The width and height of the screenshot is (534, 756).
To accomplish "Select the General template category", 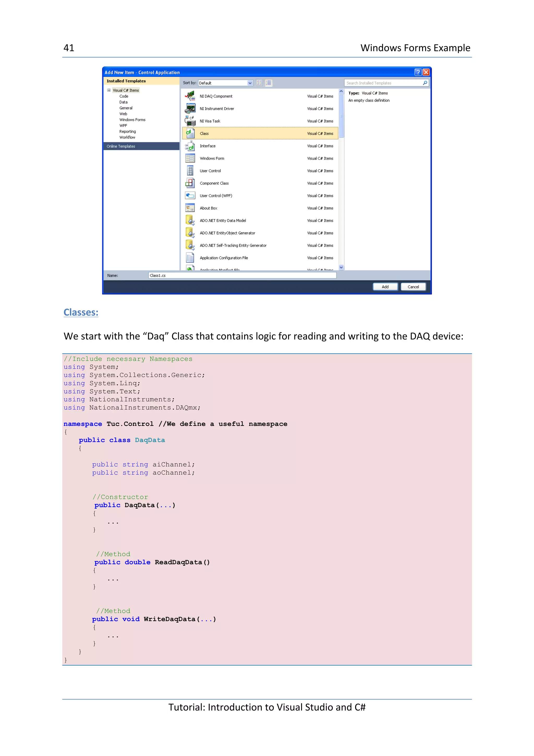I will tap(126, 108).
